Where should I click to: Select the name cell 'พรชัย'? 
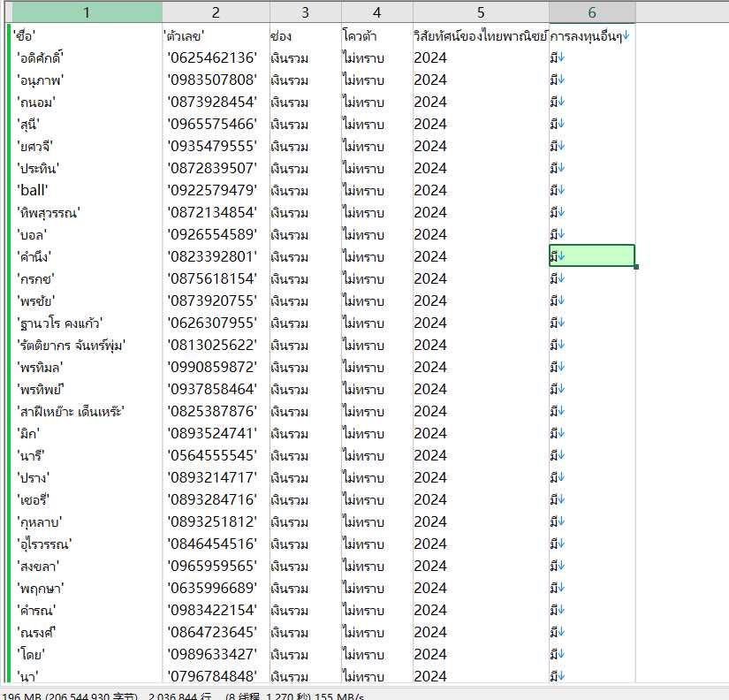(87, 301)
